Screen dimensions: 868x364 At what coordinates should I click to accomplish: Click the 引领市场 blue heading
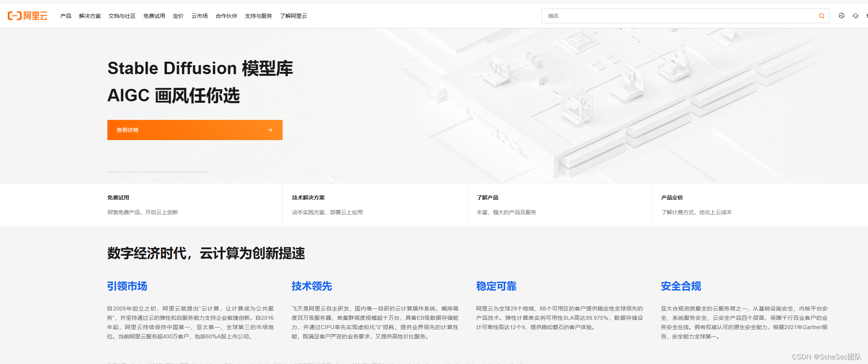[127, 286]
